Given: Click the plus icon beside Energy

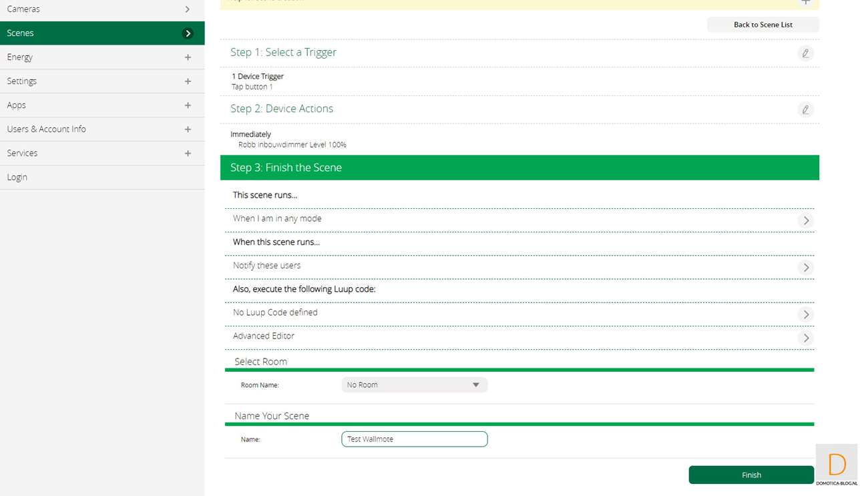Looking at the screenshot, I should pos(188,57).
